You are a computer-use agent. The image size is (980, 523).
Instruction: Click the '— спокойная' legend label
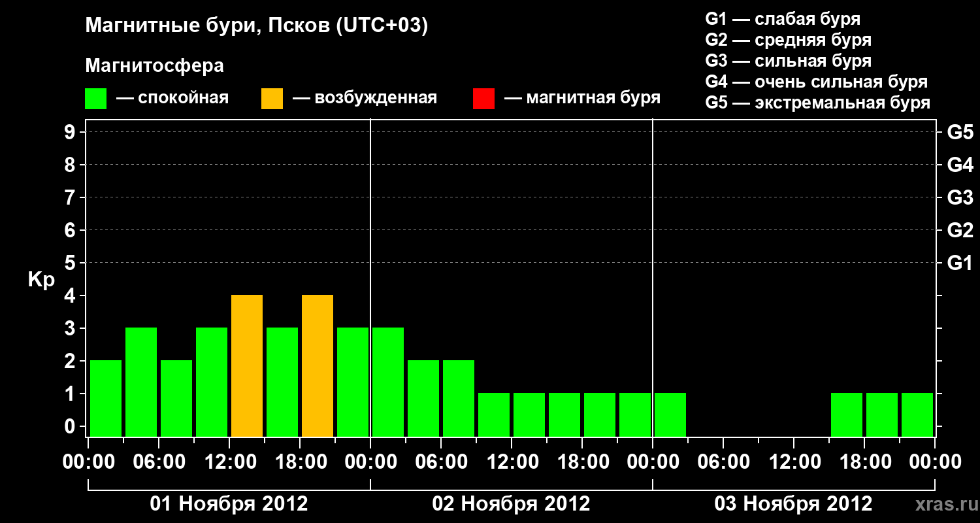pos(172,98)
